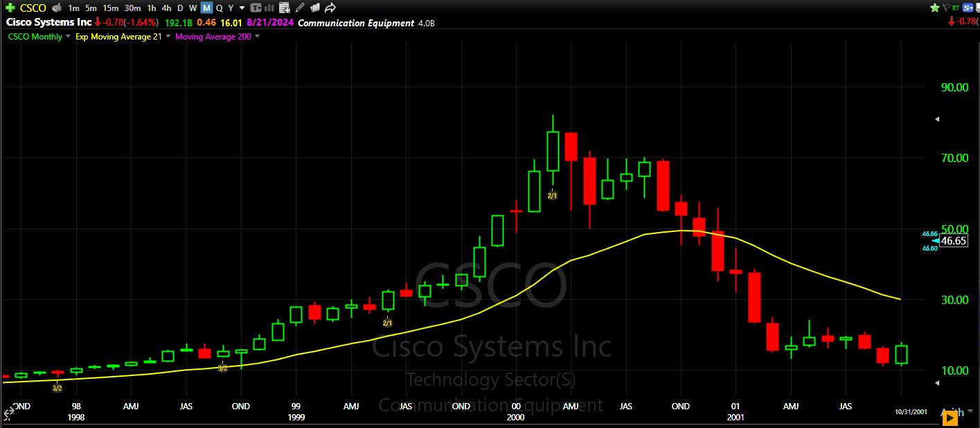Viewport: 980px width, 428px height.
Task: Click the 1999 year label on time axis
Action: (x=296, y=418)
